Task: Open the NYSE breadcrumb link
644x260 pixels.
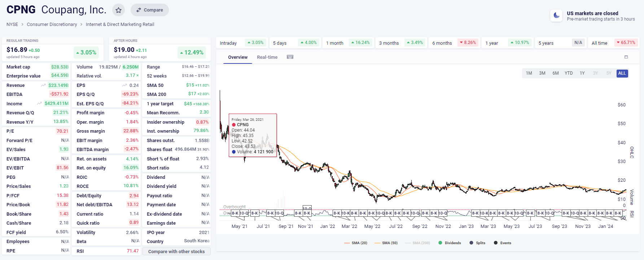Action: click(12, 25)
